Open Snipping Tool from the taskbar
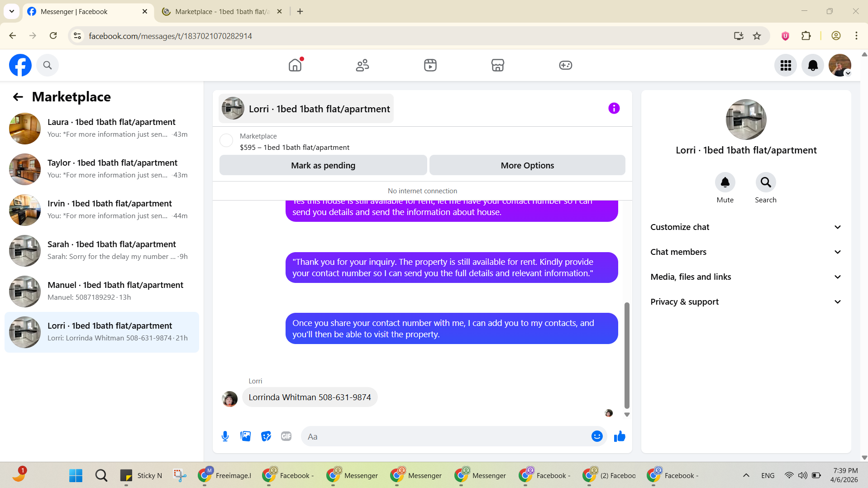This screenshot has width=868, height=488. [x=180, y=475]
